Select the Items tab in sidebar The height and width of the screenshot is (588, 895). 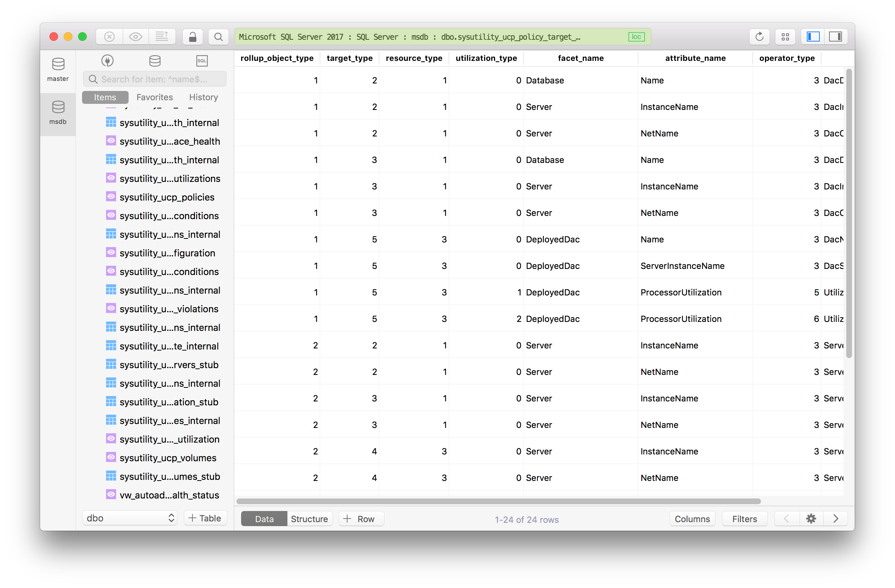click(x=105, y=96)
